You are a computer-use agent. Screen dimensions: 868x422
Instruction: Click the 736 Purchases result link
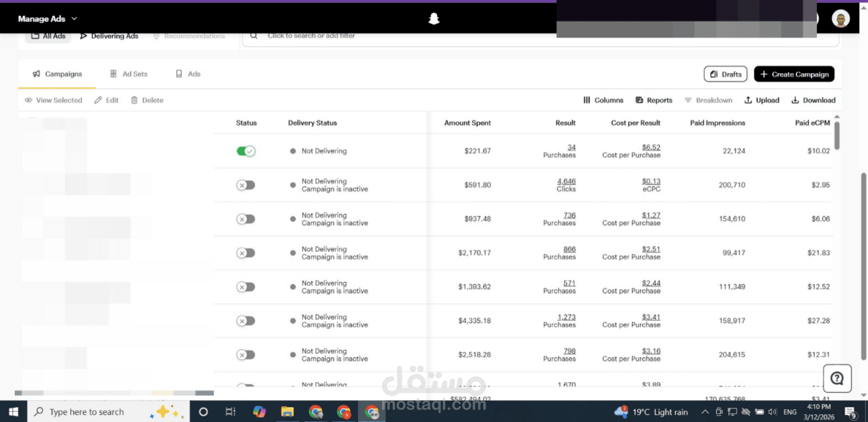click(570, 215)
